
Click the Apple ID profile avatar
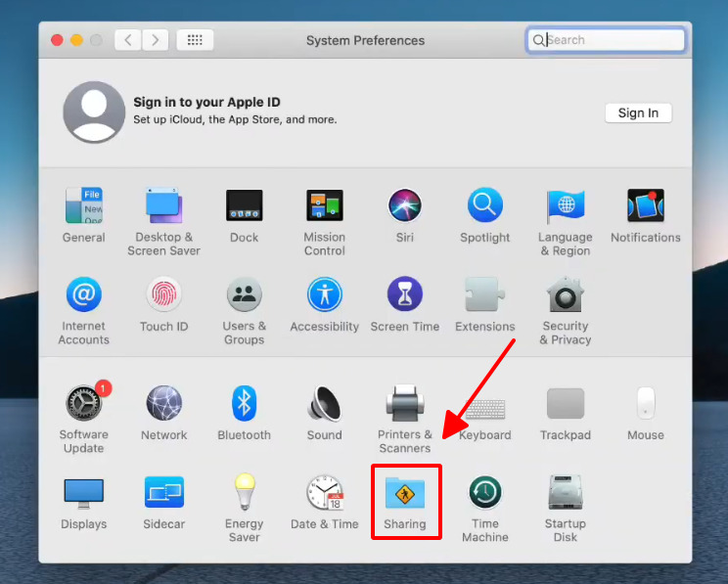click(94, 112)
